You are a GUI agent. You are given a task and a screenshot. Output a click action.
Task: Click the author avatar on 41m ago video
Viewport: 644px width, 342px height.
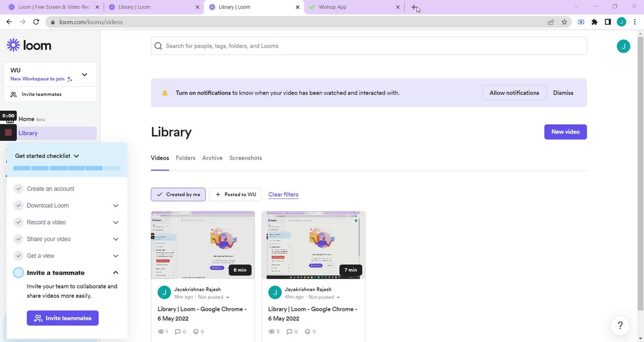tap(275, 293)
